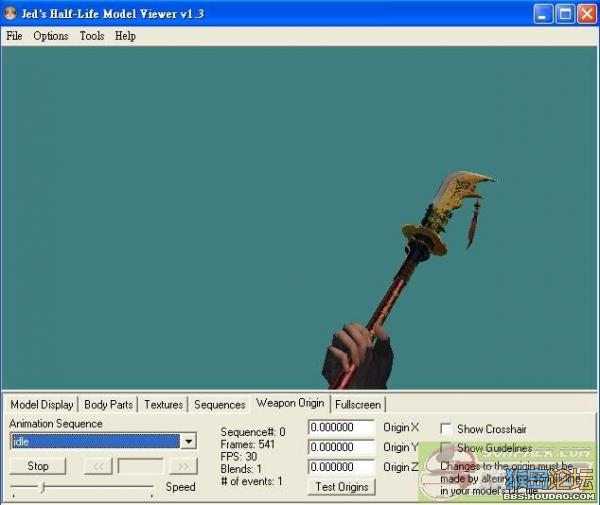
Task: Click the Origin Z value field
Action: (x=341, y=467)
